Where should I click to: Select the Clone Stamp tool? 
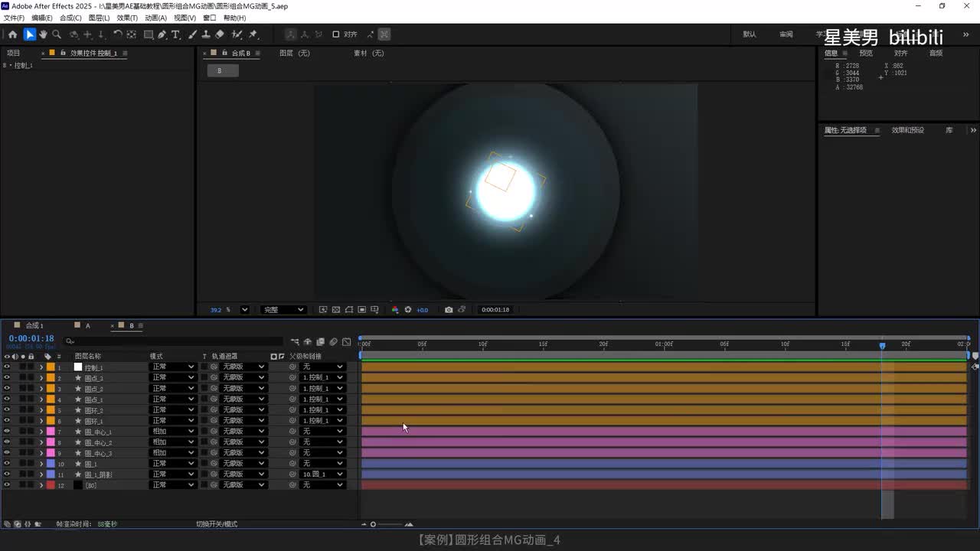(x=206, y=34)
